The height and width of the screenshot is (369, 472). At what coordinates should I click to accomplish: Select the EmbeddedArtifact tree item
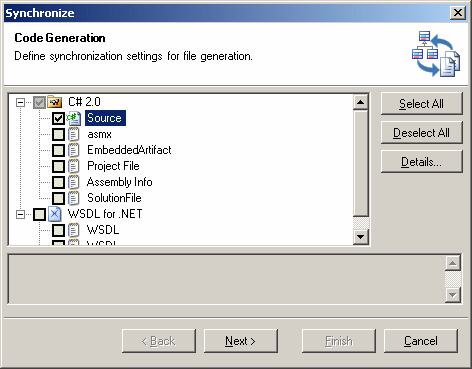point(129,150)
